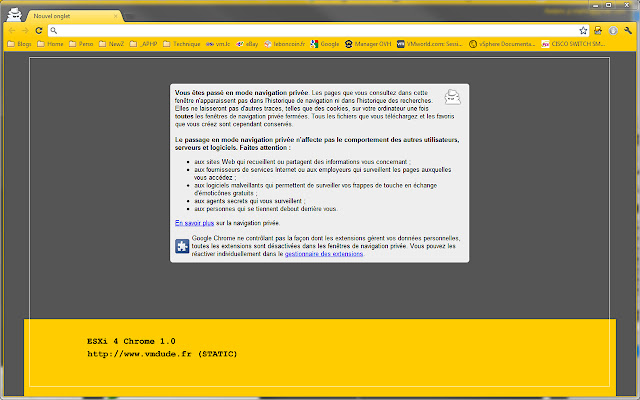Open the eBay bookmark
Screen dimensions: 640x400
pyautogui.click(x=247, y=44)
